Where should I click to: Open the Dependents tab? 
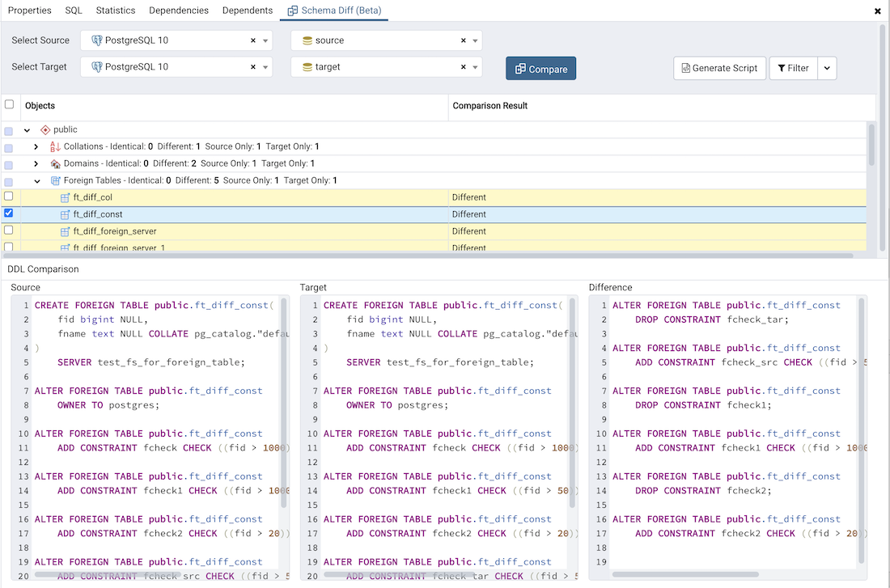pyautogui.click(x=248, y=11)
